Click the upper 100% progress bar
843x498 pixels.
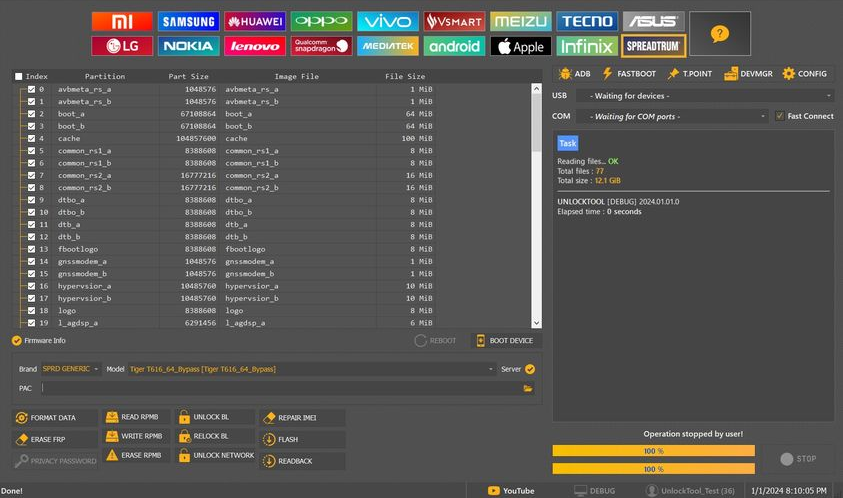coord(653,451)
